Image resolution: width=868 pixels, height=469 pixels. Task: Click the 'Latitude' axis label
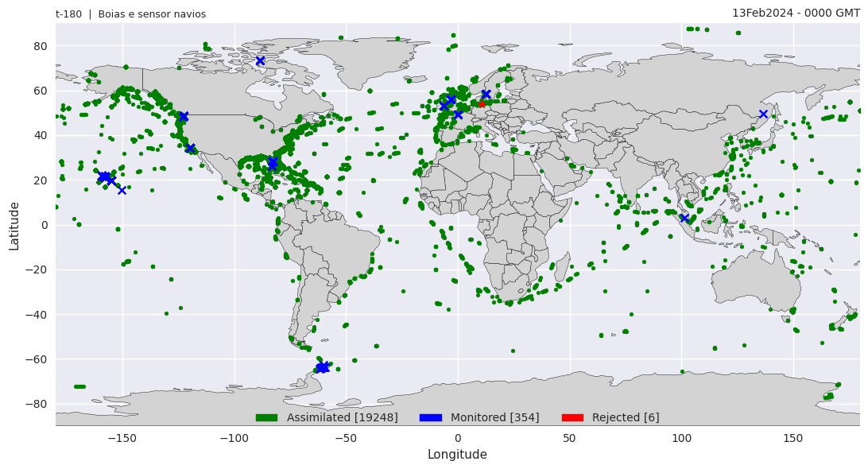click(x=14, y=226)
